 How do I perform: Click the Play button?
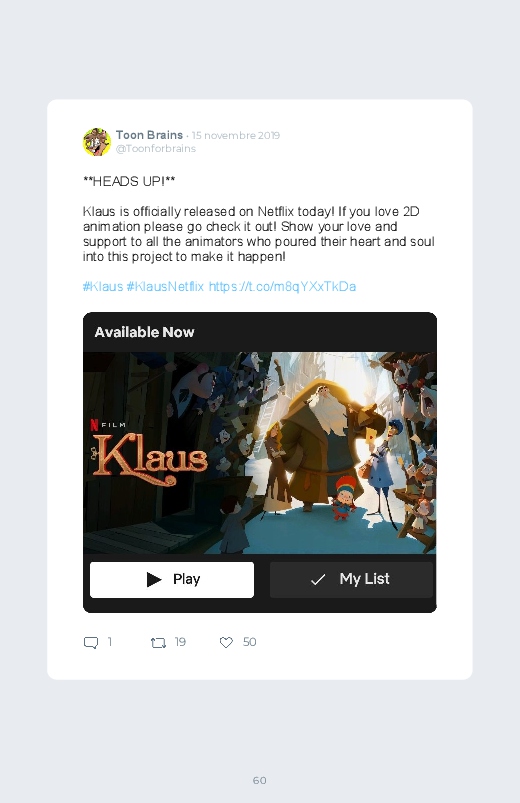coord(172,580)
